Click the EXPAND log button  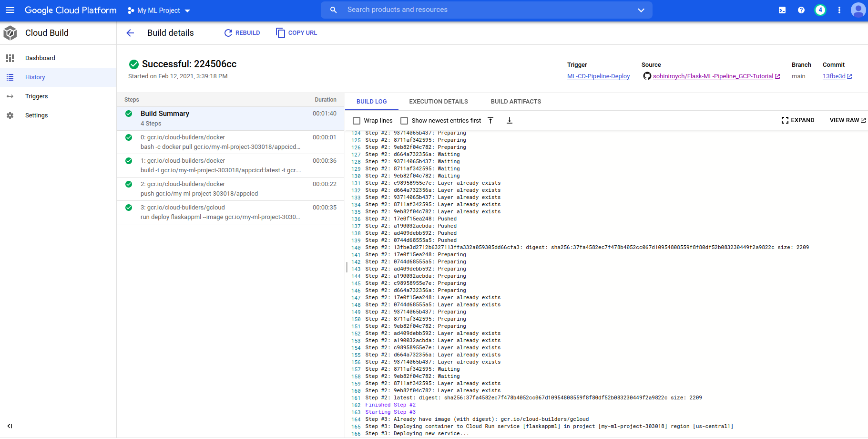[x=798, y=120]
